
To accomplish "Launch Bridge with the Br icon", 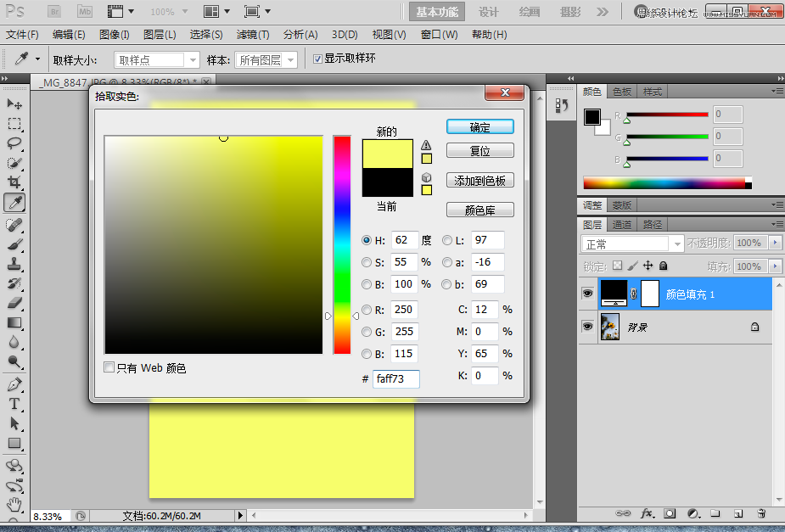I will [54, 12].
